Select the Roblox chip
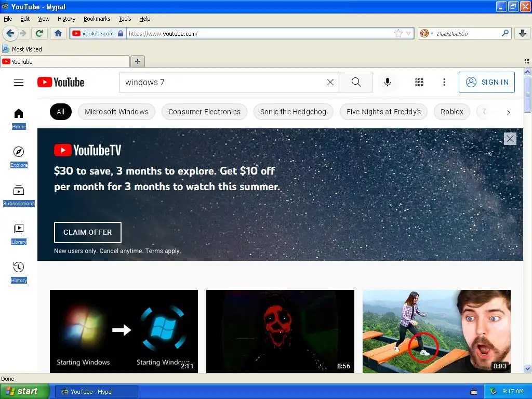 click(451, 112)
